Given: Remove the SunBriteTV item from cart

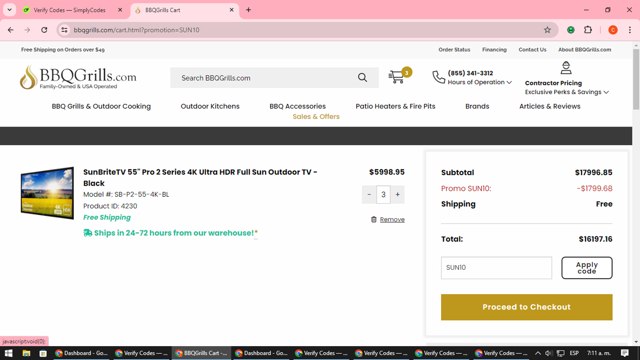Looking at the screenshot, I should pos(392,220).
